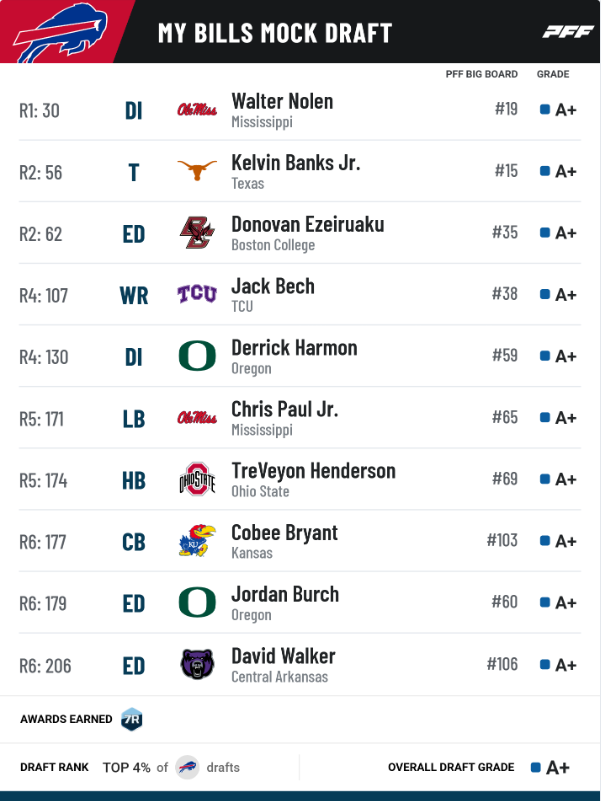Click the Central Arkansas bear logo

pyautogui.click(x=197, y=664)
